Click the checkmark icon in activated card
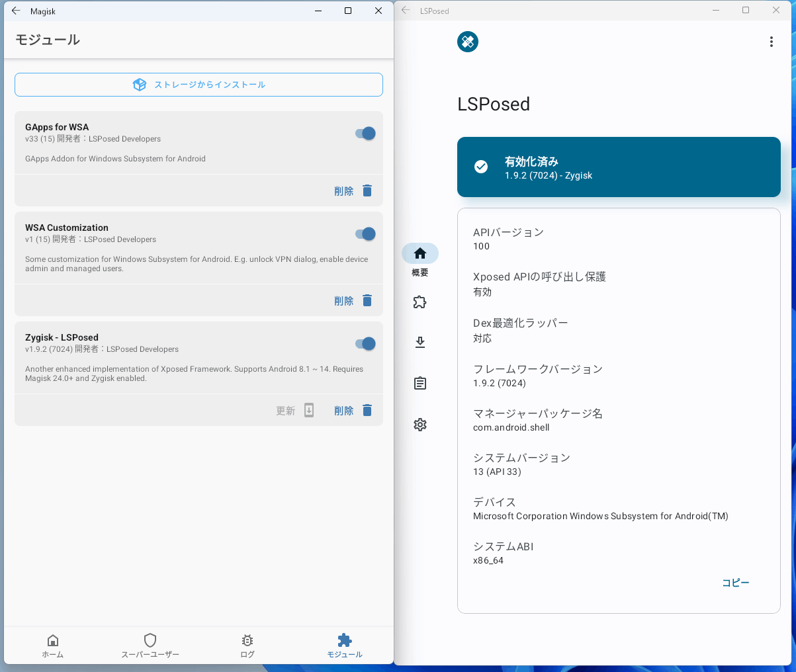Screen dimensions: 796x672 (481, 167)
